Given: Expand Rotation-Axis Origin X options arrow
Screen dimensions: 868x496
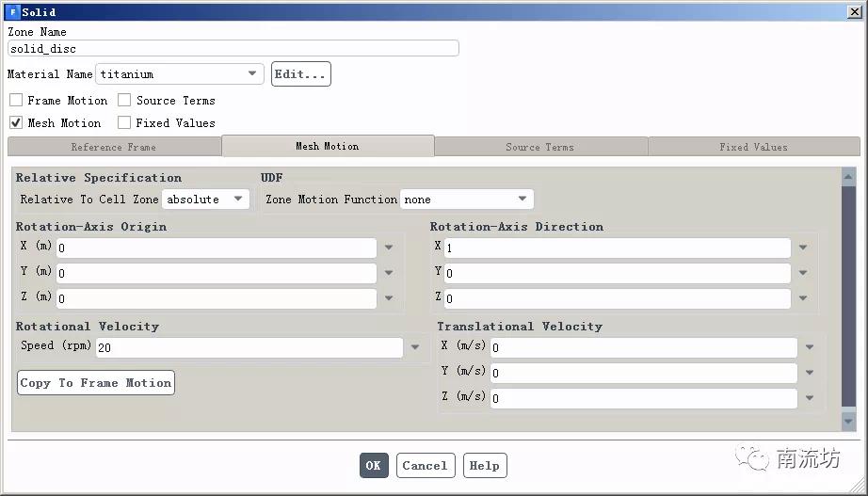Looking at the screenshot, I should [389, 248].
